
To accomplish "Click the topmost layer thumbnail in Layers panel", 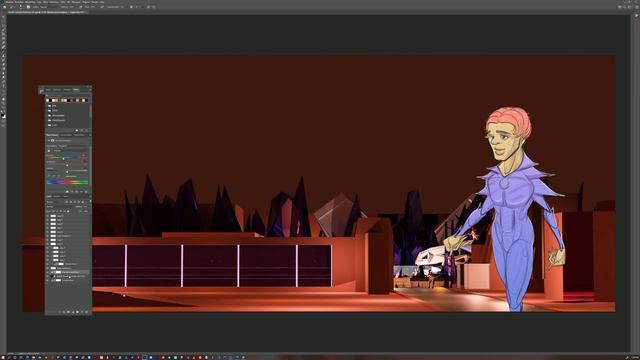I will 53,216.
